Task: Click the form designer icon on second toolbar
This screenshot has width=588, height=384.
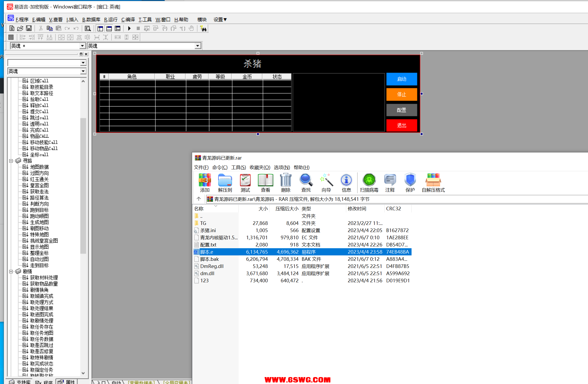Action: click(11, 37)
